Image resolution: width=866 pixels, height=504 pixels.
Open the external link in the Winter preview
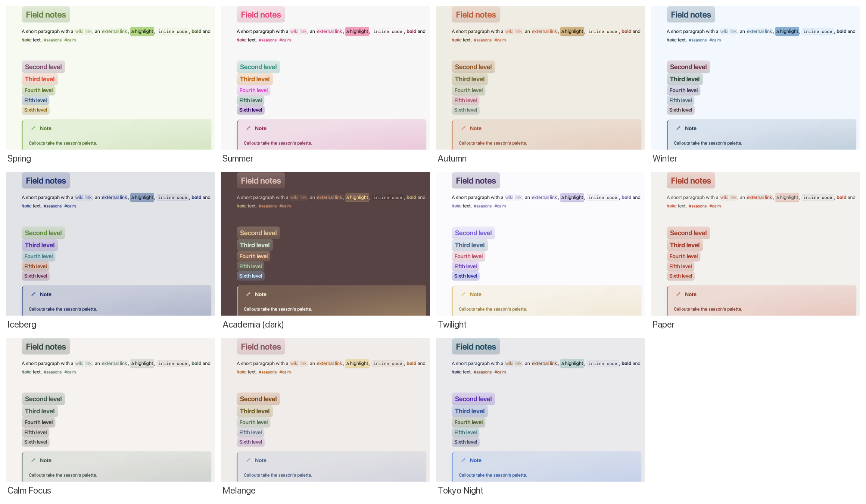(x=759, y=31)
